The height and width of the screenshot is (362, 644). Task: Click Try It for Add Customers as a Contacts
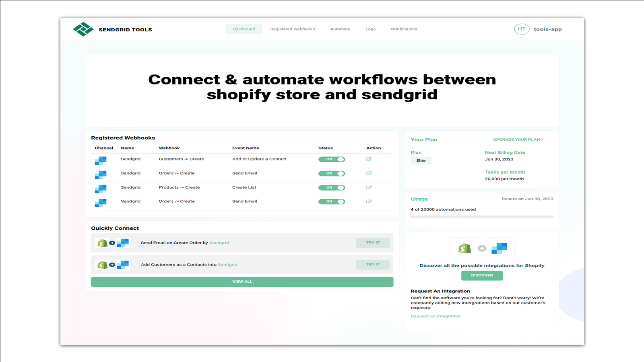373,264
